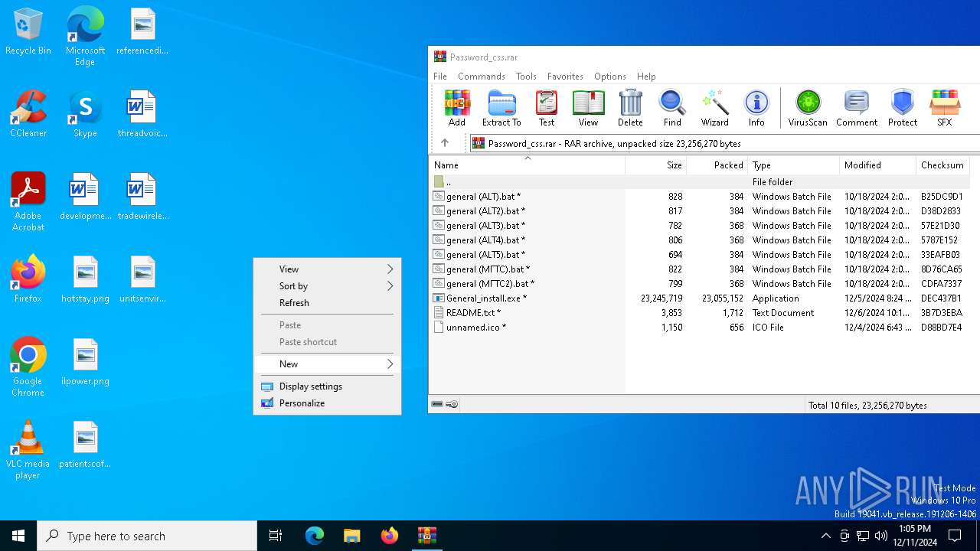
Task: Click the Windows Start button
Action: coord(18,536)
